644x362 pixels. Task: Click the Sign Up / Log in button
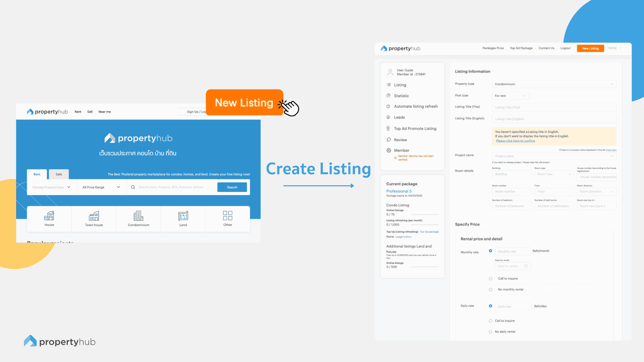click(193, 112)
